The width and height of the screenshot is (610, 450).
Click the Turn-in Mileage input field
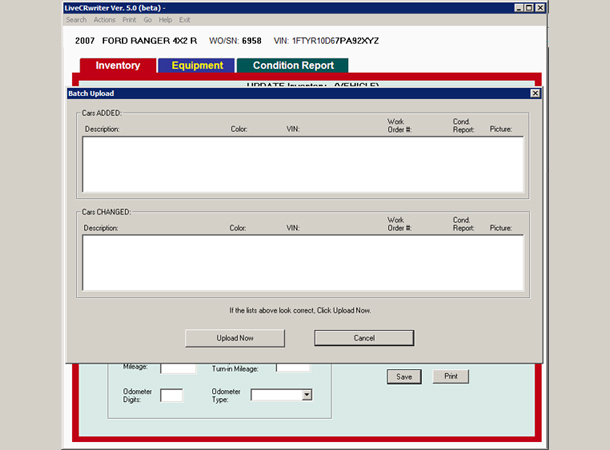coord(293,368)
